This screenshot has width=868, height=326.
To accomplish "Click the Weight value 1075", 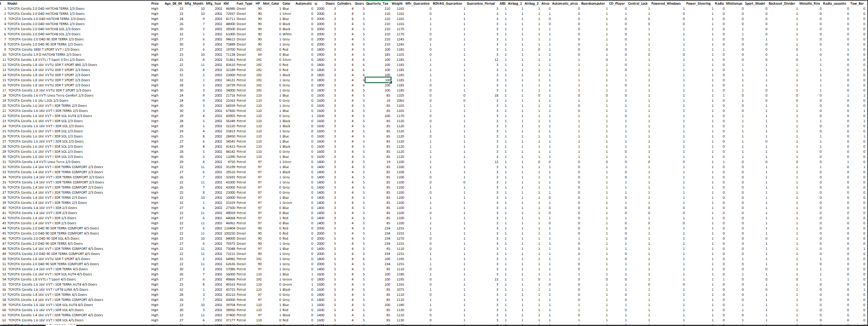I will click(400, 289).
